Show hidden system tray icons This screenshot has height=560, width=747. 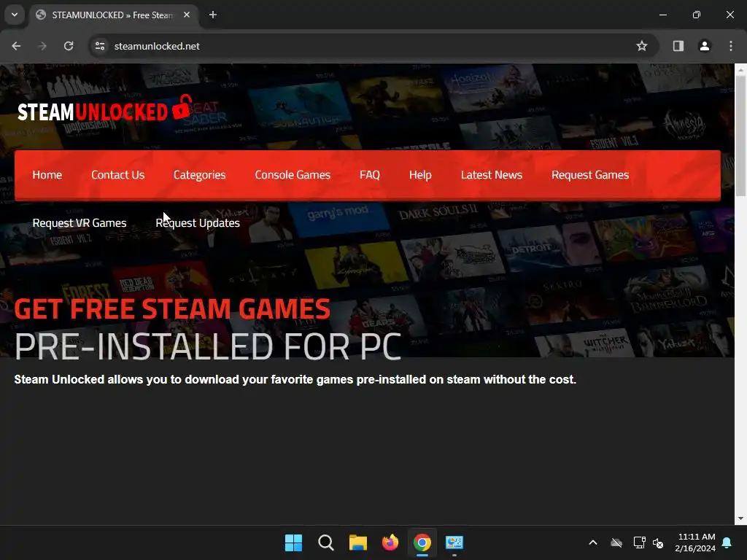(x=592, y=542)
